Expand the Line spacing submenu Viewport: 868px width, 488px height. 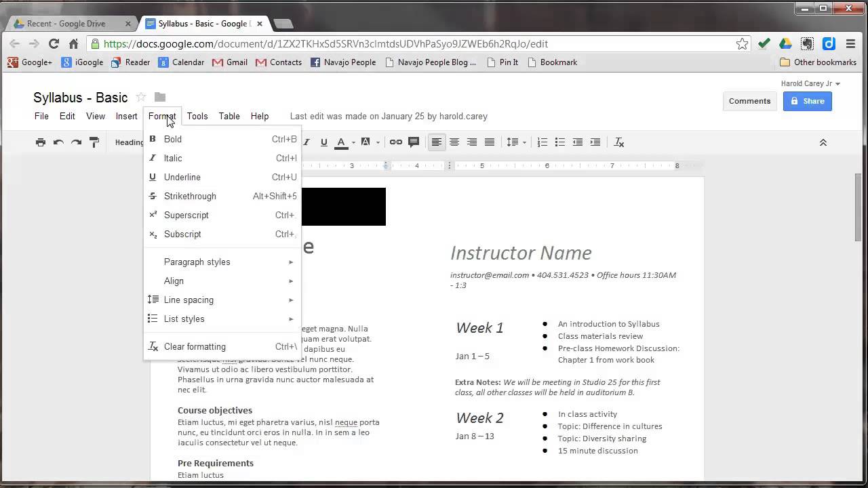tap(222, 300)
